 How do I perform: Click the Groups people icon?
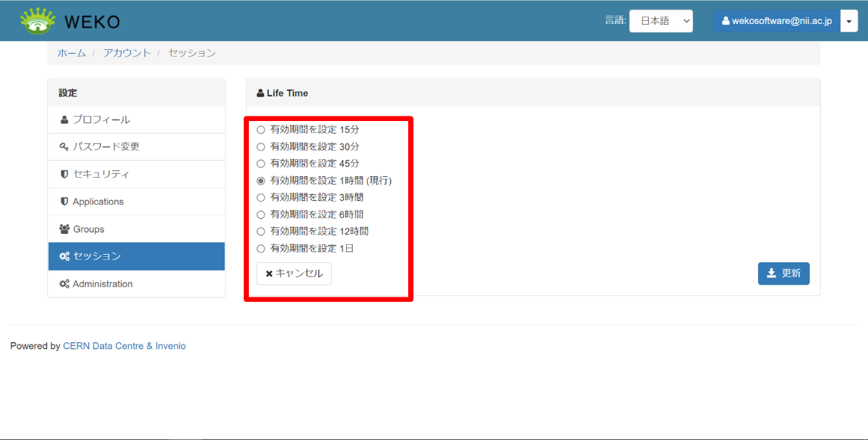coord(64,229)
